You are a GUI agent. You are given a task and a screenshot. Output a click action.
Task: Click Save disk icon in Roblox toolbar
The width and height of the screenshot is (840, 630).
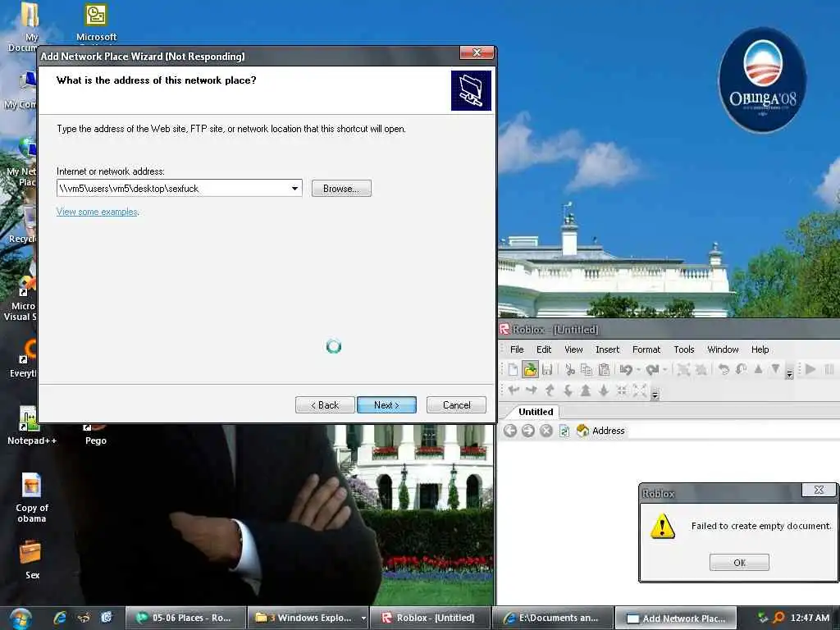point(547,369)
